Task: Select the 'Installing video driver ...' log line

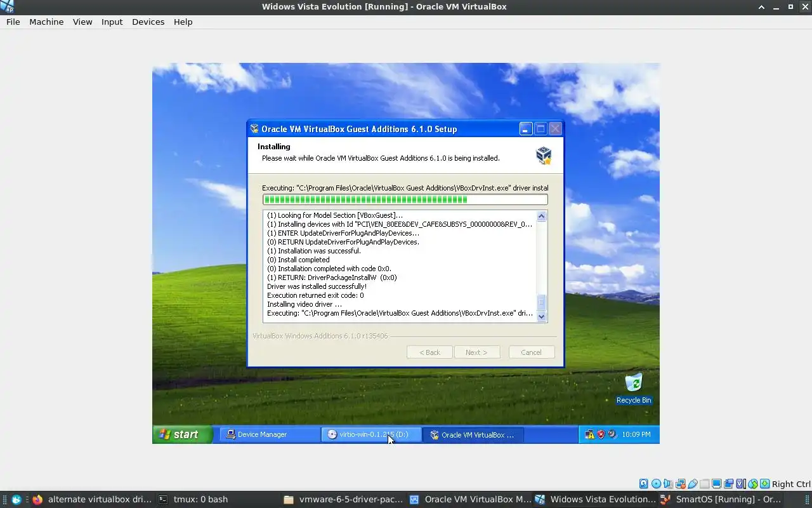Action: pos(304,304)
